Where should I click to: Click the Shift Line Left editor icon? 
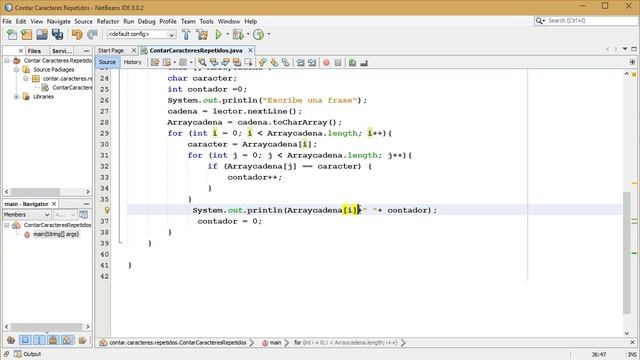tap(300, 62)
